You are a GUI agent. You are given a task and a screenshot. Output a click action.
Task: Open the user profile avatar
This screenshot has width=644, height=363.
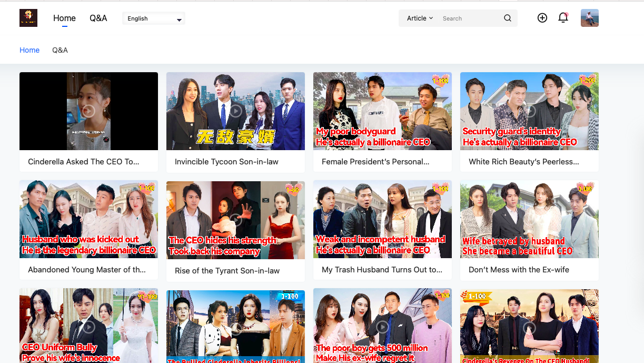point(589,18)
